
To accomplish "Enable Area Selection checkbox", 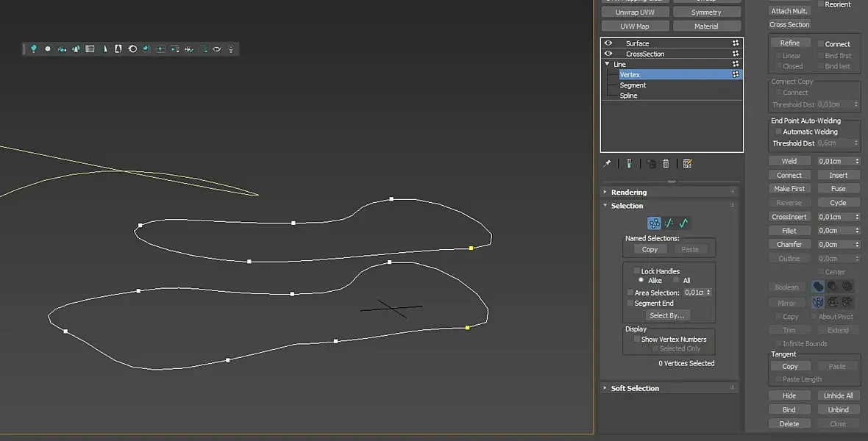I will click(630, 293).
